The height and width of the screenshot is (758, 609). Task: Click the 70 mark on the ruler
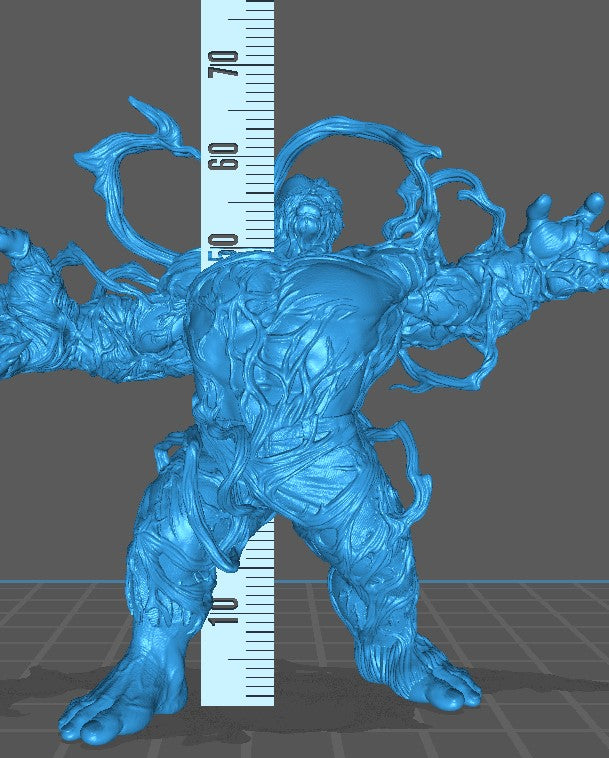point(230,64)
